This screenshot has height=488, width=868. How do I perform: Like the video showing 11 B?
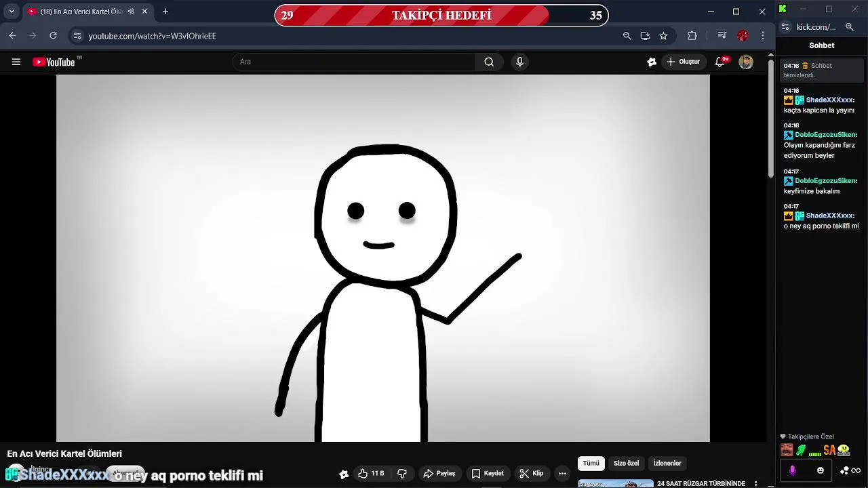click(x=371, y=474)
